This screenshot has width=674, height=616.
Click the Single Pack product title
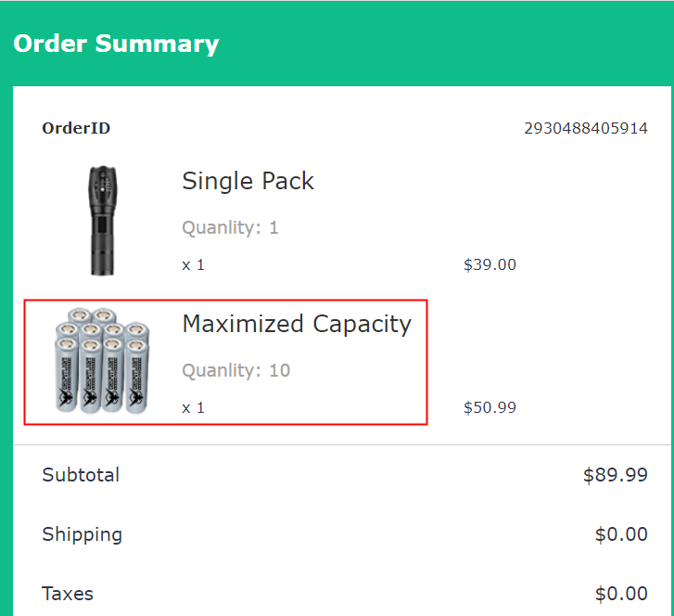pyautogui.click(x=248, y=181)
